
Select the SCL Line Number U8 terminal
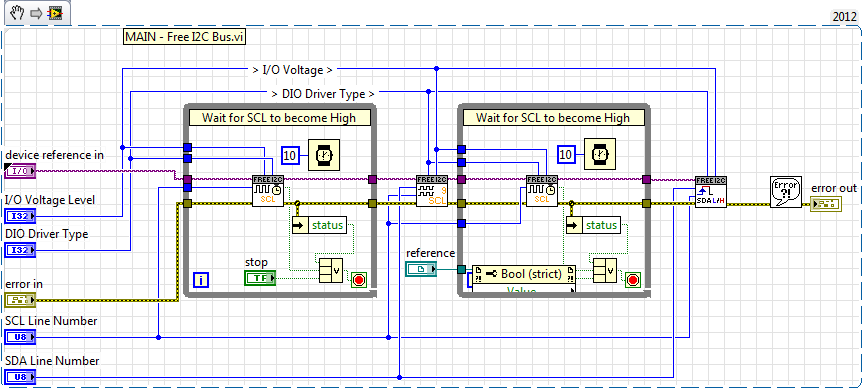(x=20, y=337)
